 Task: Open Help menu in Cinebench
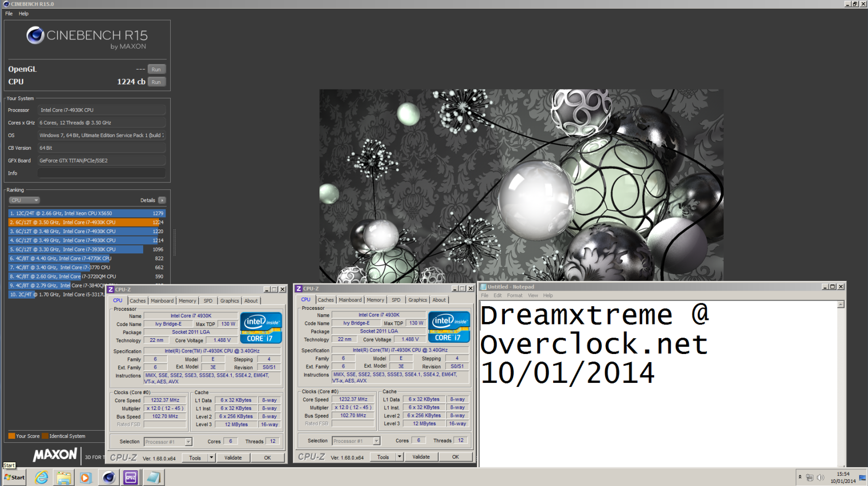pyautogui.click(x=23, y=14)
